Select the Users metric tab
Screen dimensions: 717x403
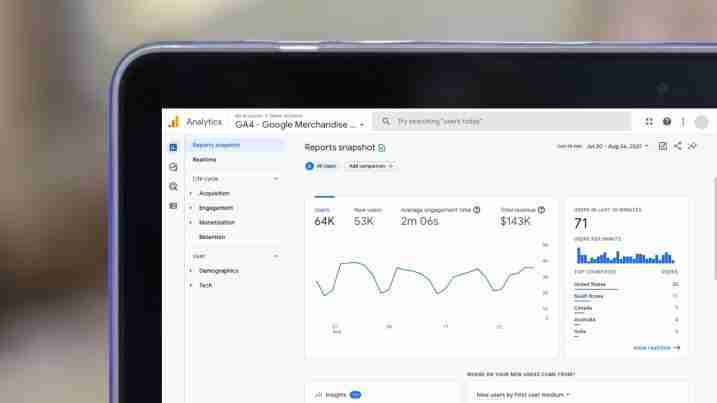click(x=324, y=217)
